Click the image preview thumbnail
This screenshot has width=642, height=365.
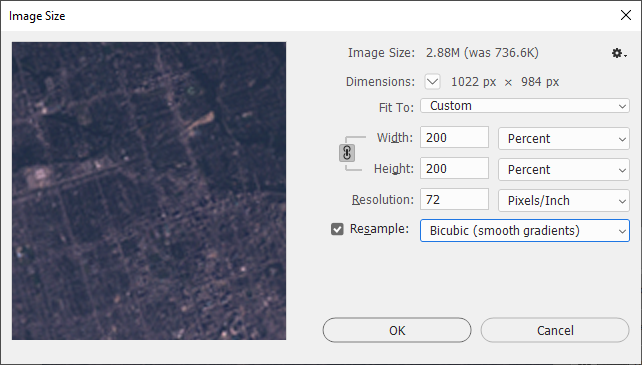[x=149, y=191]
